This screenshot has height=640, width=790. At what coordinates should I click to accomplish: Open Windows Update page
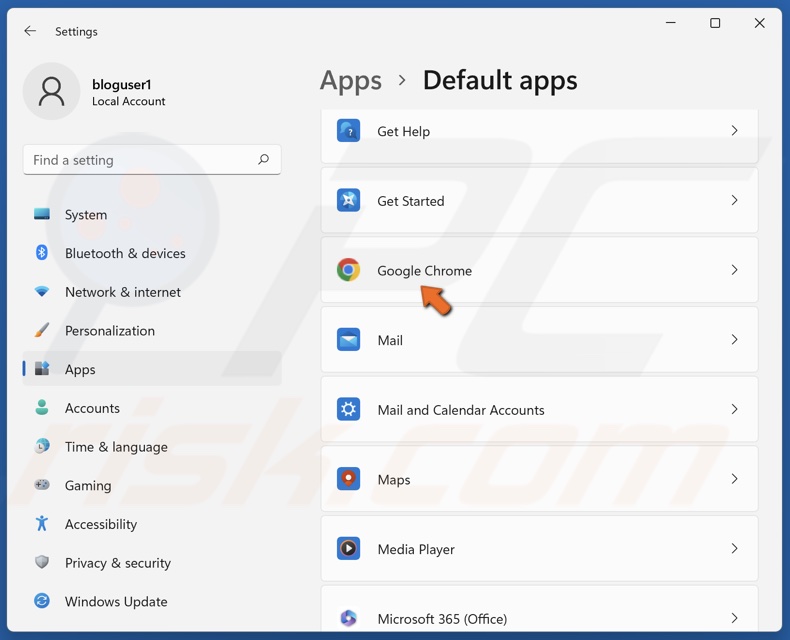click(152, 601)
